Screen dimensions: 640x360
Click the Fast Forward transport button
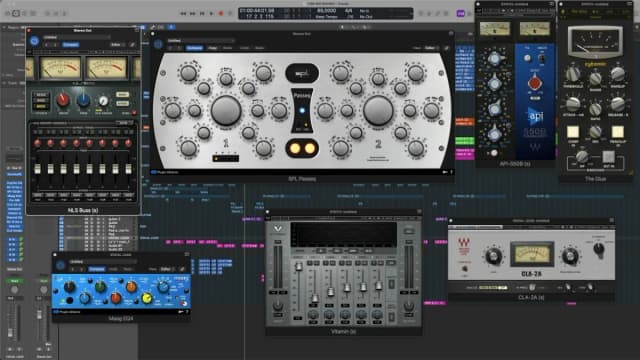(x=193, y=13)
